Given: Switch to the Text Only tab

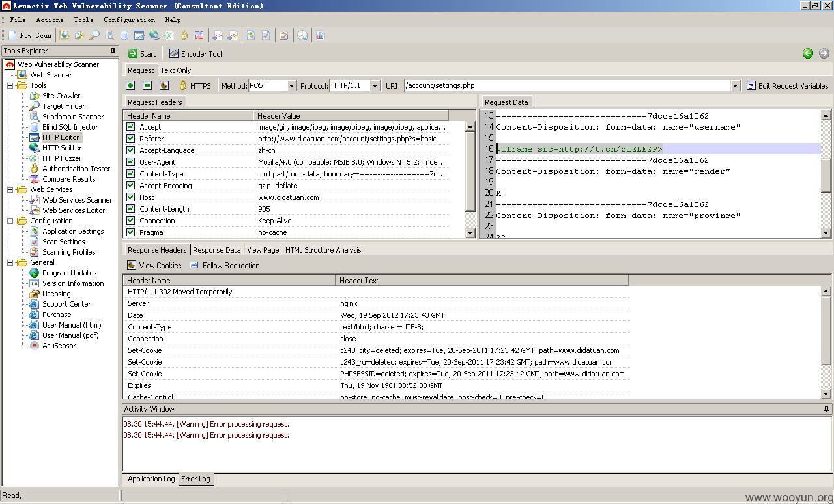Looking at the screenshot, I should (x=176, y=70).
